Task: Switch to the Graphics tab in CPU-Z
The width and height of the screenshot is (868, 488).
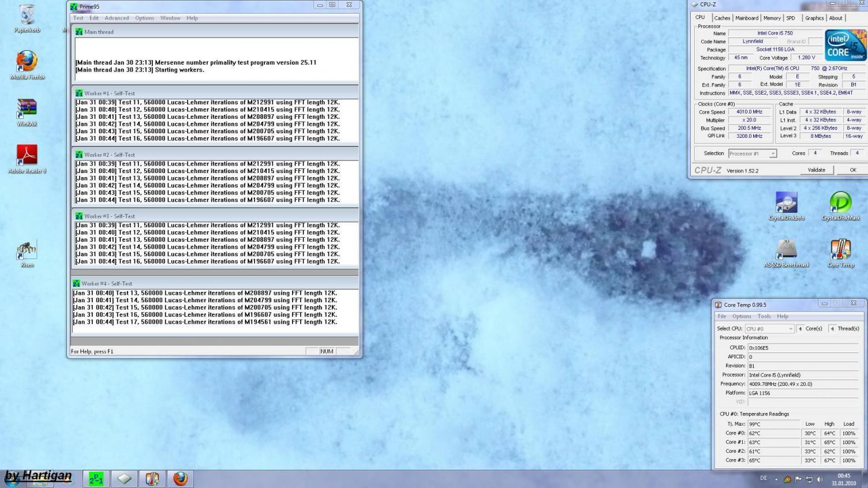Action: point(814,18)
